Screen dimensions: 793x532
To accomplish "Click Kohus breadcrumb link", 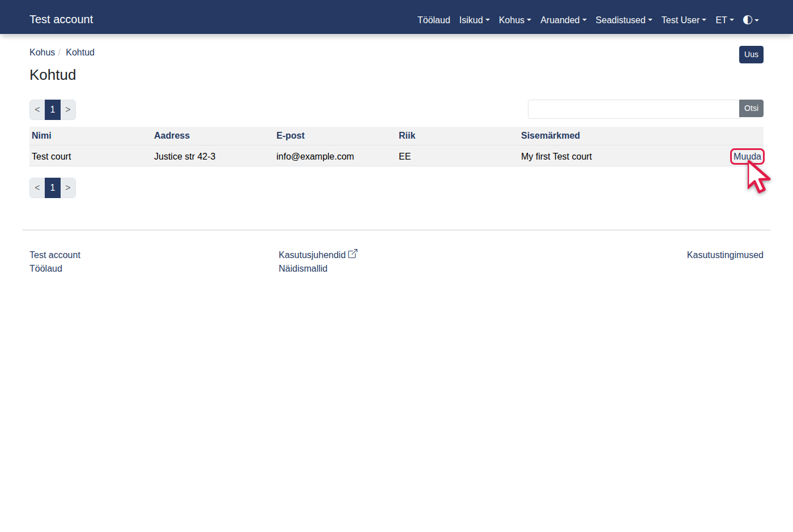I will click(x=42, y=52).
